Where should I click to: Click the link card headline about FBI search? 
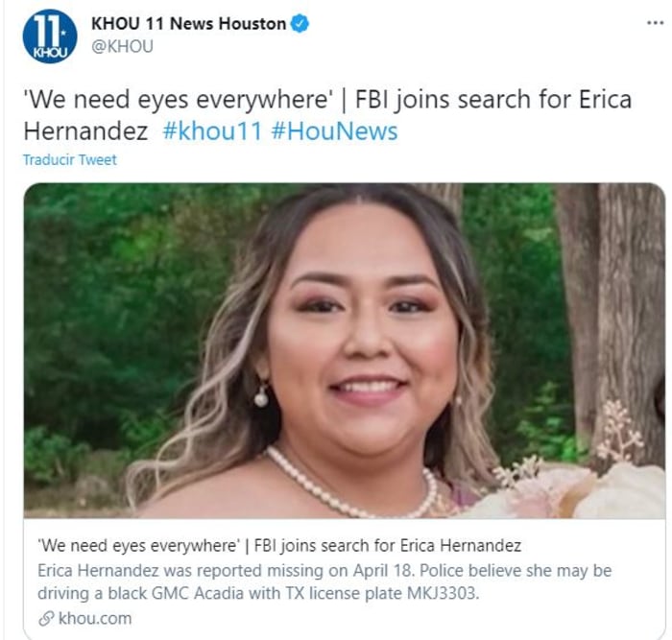pos(279,545)
